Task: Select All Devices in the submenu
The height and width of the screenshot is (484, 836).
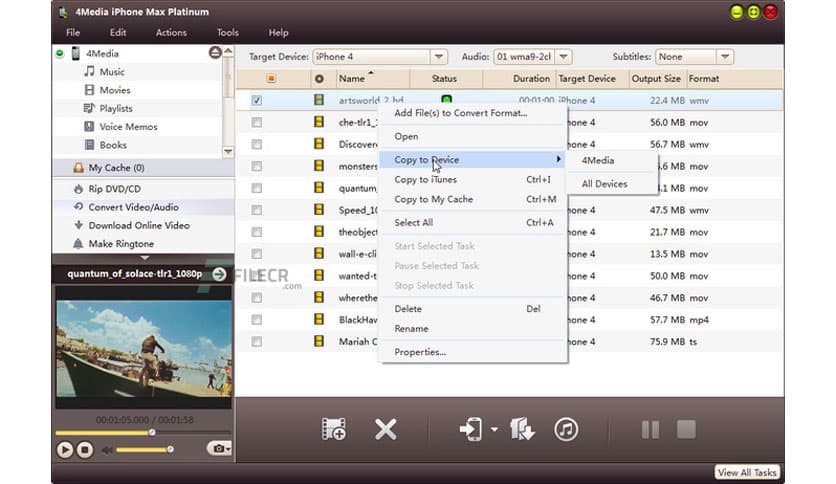Action: (x=612, y=184)
